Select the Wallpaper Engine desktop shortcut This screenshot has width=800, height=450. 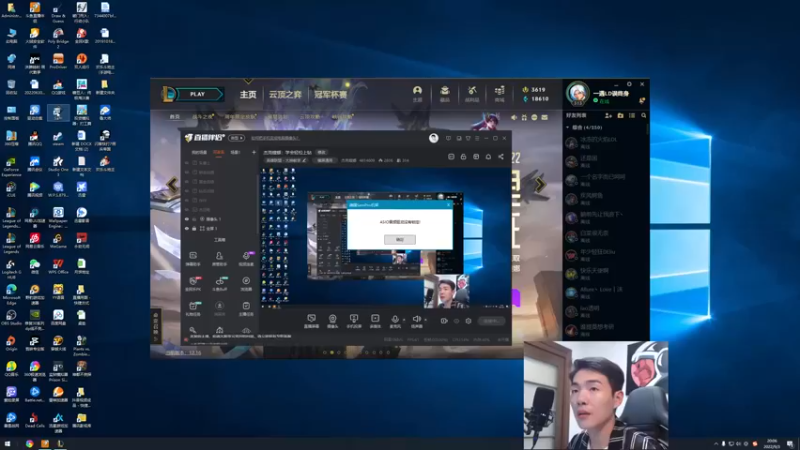pyautogui.click(x=58, y=217)
